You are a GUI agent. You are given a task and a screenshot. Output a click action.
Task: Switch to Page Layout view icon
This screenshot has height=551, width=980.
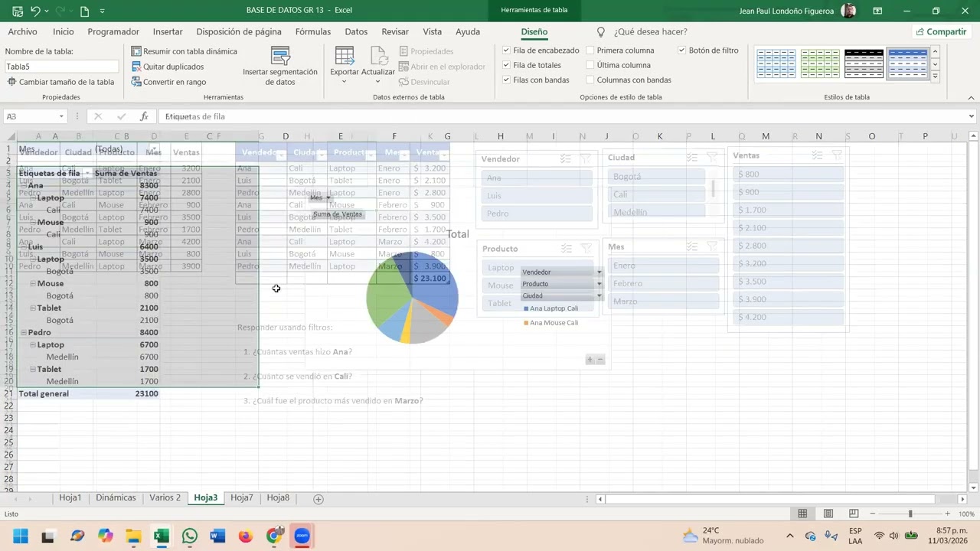(829, 514)
